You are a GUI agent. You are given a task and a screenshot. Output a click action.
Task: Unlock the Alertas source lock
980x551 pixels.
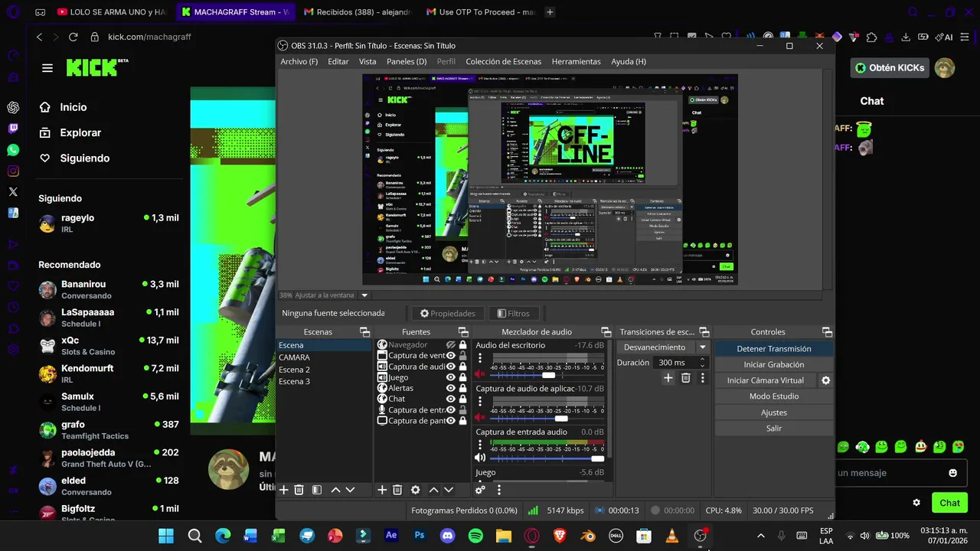click(462, 388)
